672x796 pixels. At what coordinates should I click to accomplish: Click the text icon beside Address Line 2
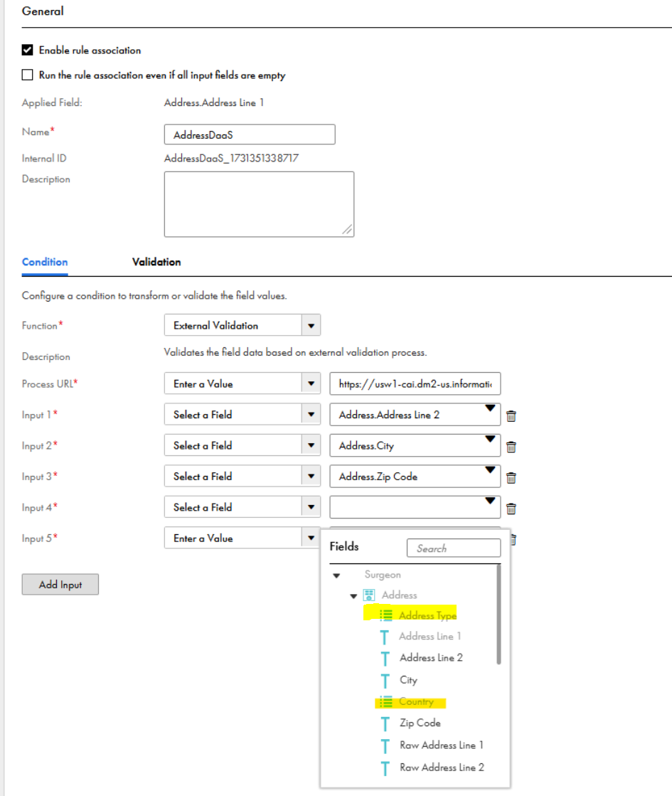click(x=385, y=659)
